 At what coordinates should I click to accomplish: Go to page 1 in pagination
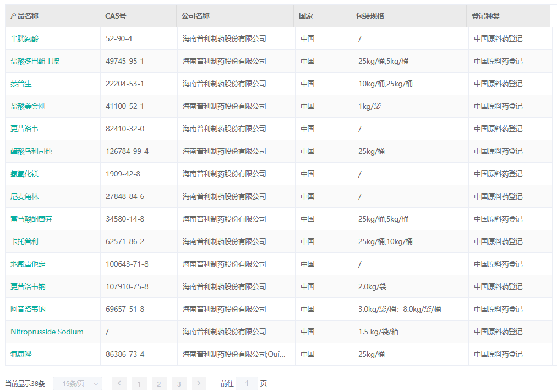tap(139, 384)
